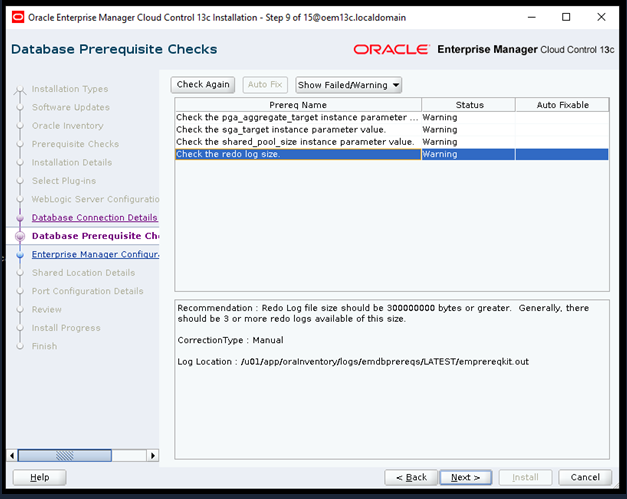
Task: Click the Log Location path text
Action: pyautogui.click(x=385, y=362)
